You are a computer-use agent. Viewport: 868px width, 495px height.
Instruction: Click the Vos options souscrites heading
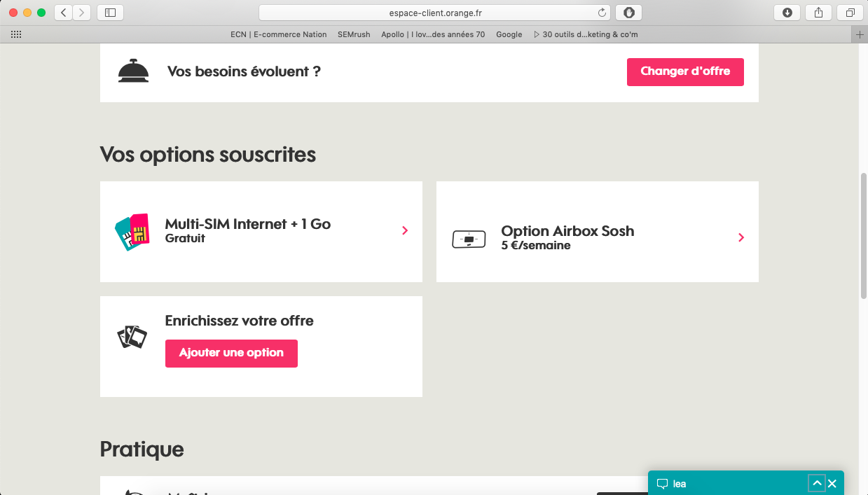[208, 155]
